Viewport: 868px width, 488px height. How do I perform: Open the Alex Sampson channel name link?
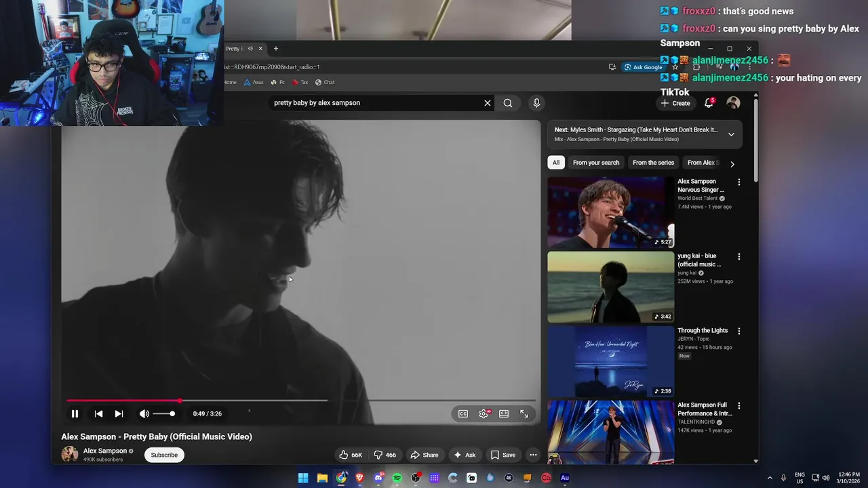(x=105, y=451)
